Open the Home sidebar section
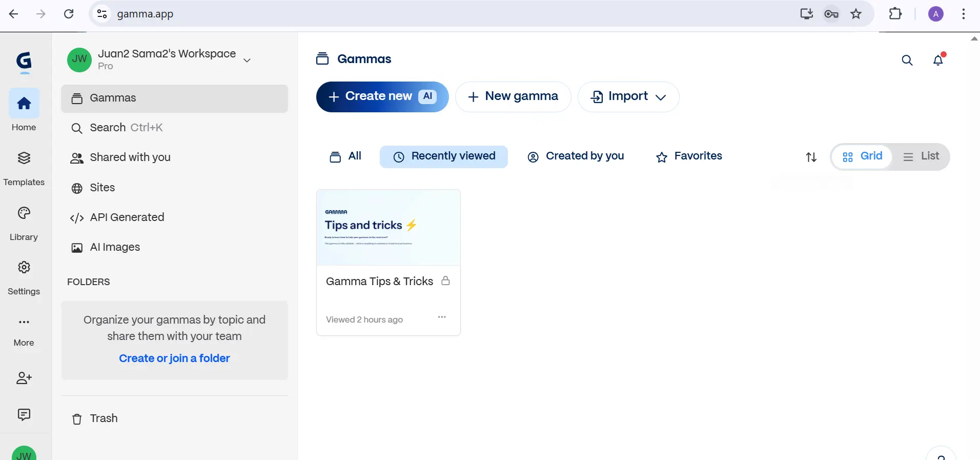The width and height of the screenshot is (980, 460). tap(24, 110)
